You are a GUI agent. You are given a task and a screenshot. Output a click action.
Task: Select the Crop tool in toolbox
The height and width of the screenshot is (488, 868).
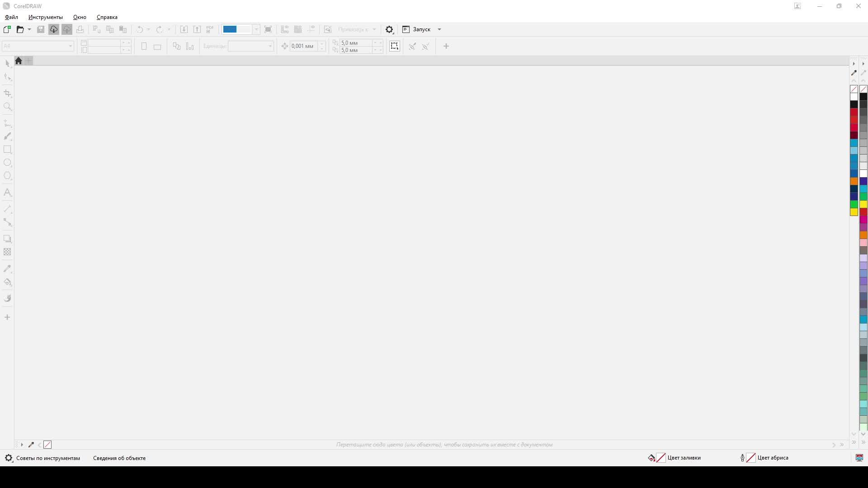pos(7,93)
